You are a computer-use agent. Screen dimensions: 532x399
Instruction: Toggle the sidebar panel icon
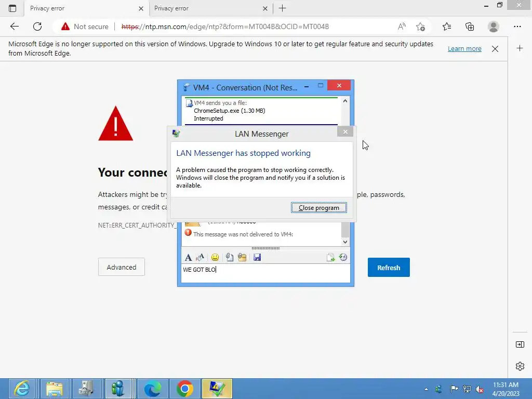(x=520, y=345)
